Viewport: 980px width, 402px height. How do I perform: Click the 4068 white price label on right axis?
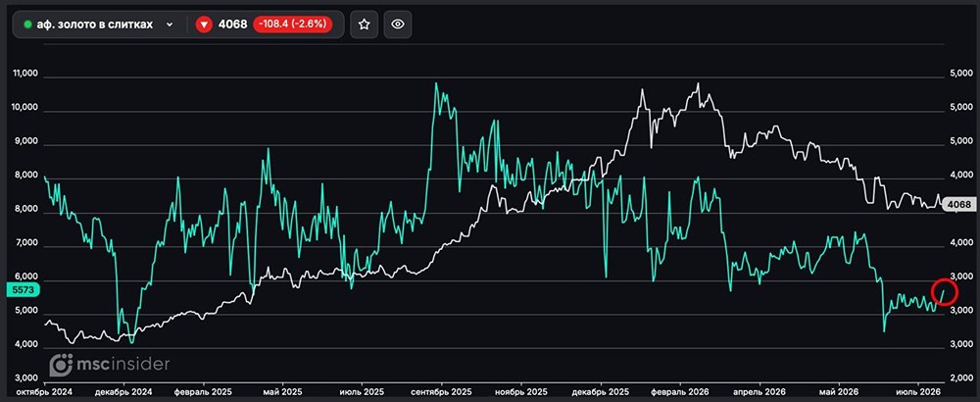point(958,205)
